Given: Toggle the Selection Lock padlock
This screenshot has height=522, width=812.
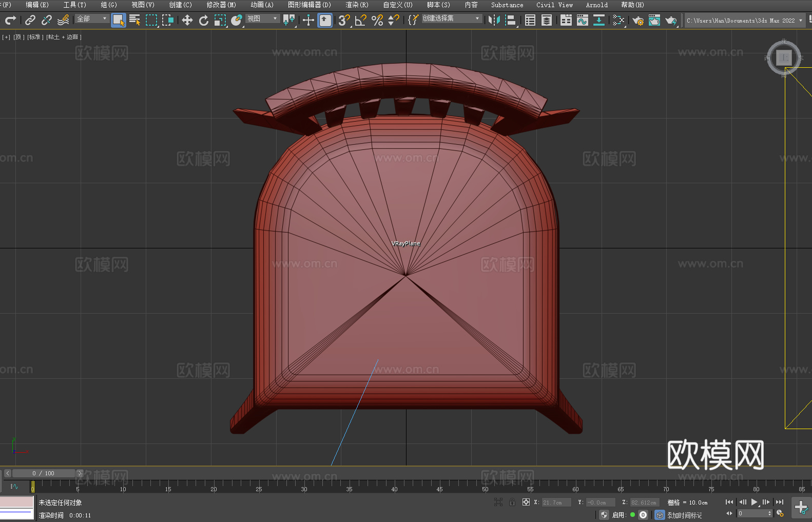Looking at the screenshot, I should pyautogui.click(x=512, y=502).
